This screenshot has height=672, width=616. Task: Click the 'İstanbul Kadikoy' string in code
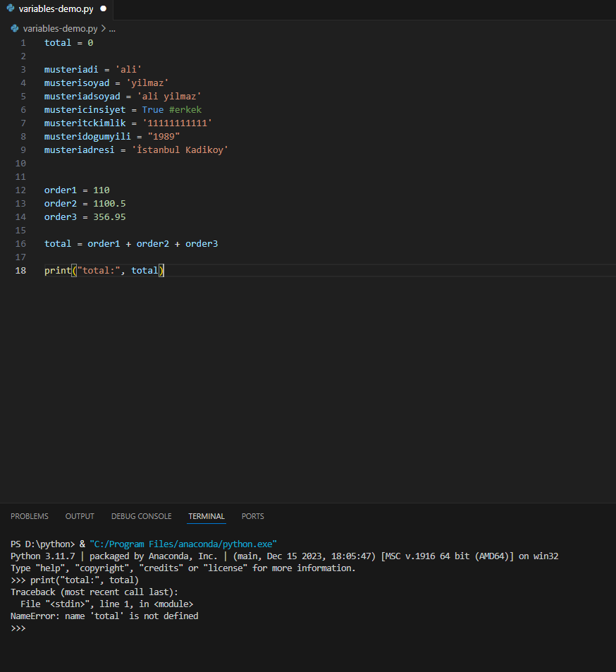click(x=180, y=150)
